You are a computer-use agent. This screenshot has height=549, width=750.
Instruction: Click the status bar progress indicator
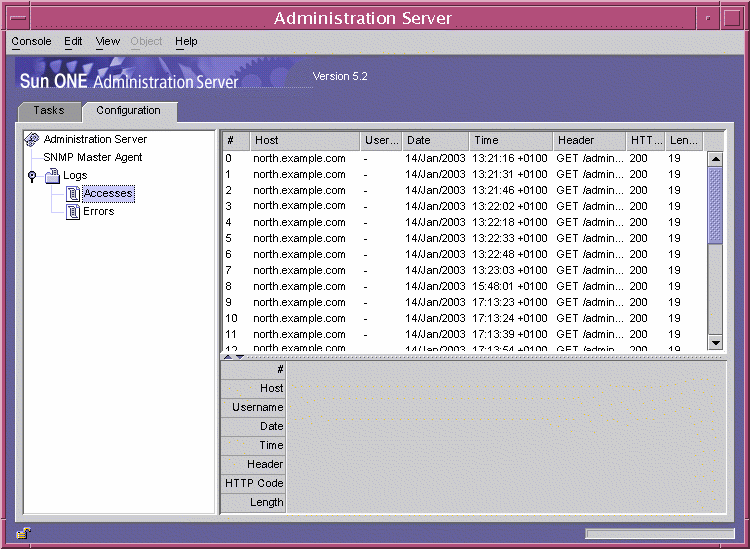click(660, 533)
